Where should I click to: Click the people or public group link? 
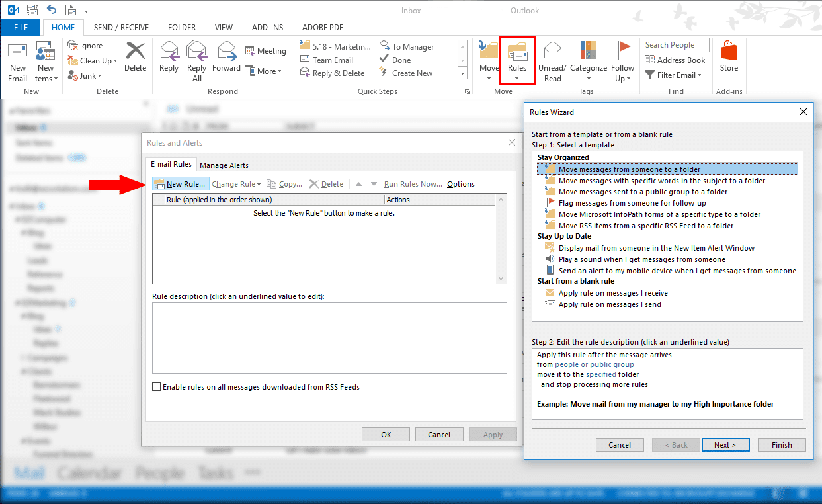(x=594, y=364)
